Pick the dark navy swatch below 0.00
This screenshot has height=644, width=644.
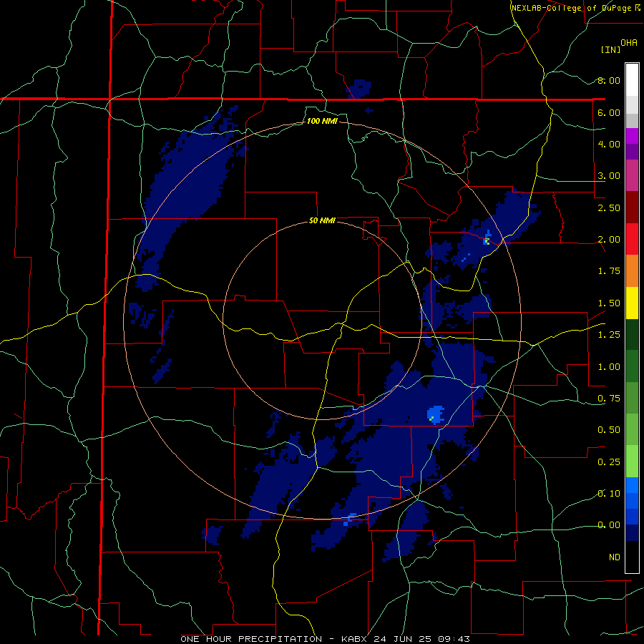(x=632, y=532)
